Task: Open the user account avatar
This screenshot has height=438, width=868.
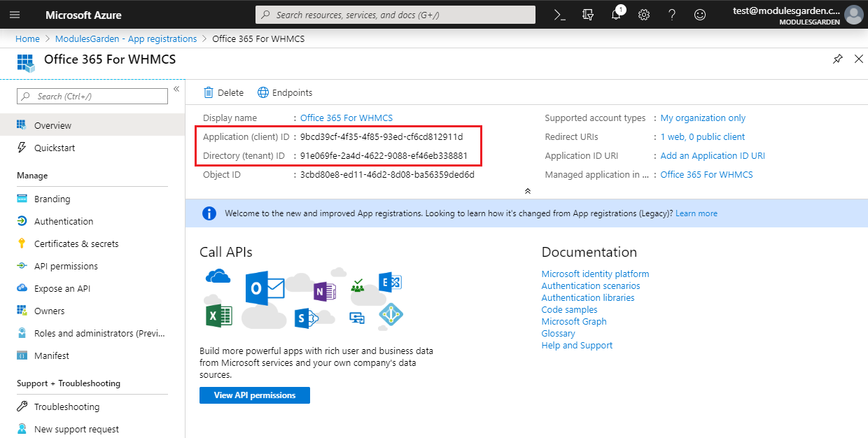Action: coord(853,15)
